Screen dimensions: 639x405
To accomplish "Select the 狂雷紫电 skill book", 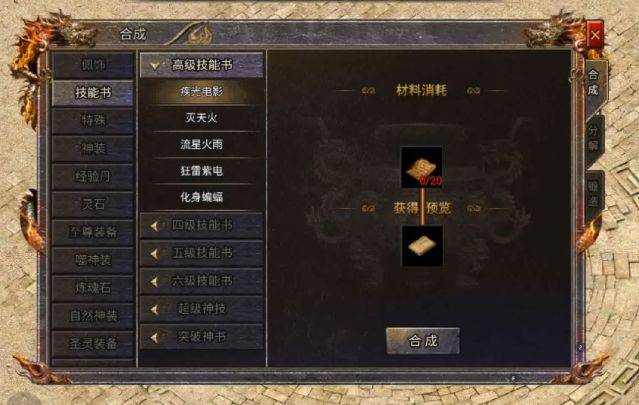I will [201, 171].
